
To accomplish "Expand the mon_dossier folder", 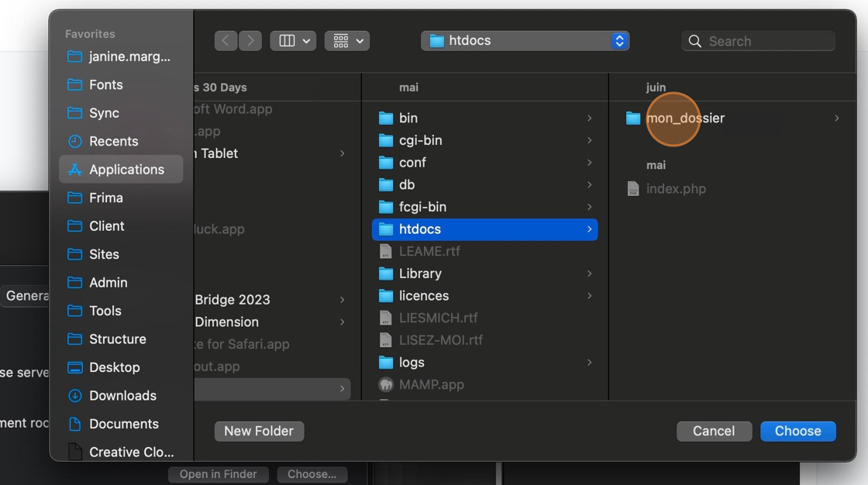I will [x=837, y=118].
